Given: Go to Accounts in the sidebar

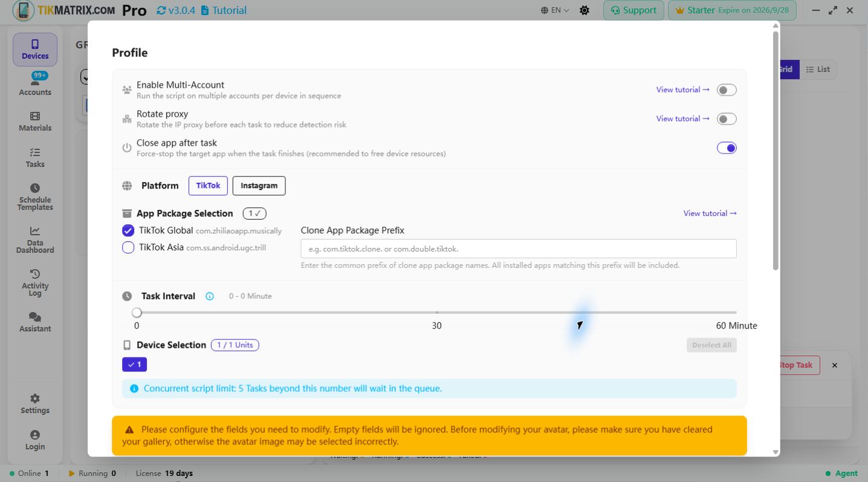Looking at the screenshot, I should [x=35, y=85].
